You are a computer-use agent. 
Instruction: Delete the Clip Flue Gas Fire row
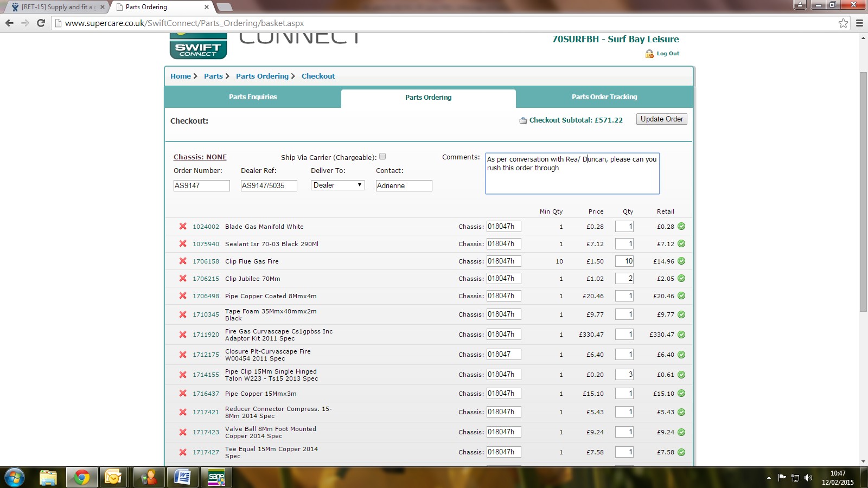tap(183, 261)
